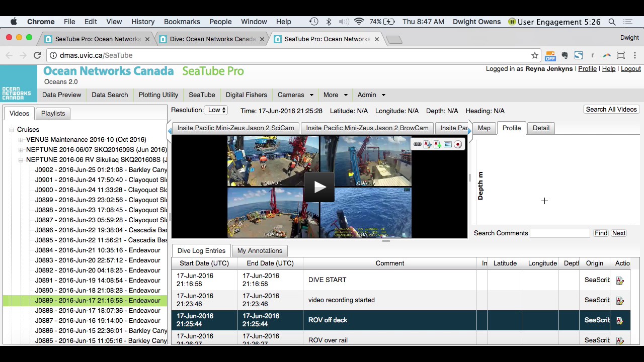Click the Ocean Networks Canada logo

(x=19, y=84)
